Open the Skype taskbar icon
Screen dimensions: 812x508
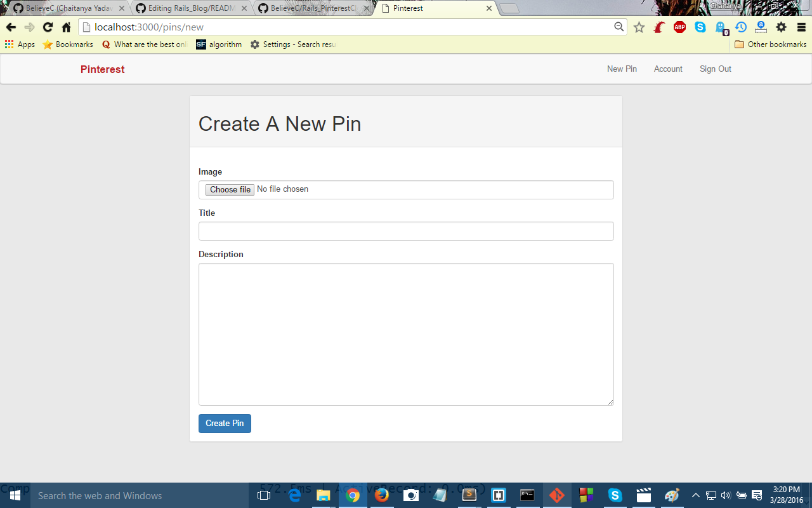tap(615, 495)
